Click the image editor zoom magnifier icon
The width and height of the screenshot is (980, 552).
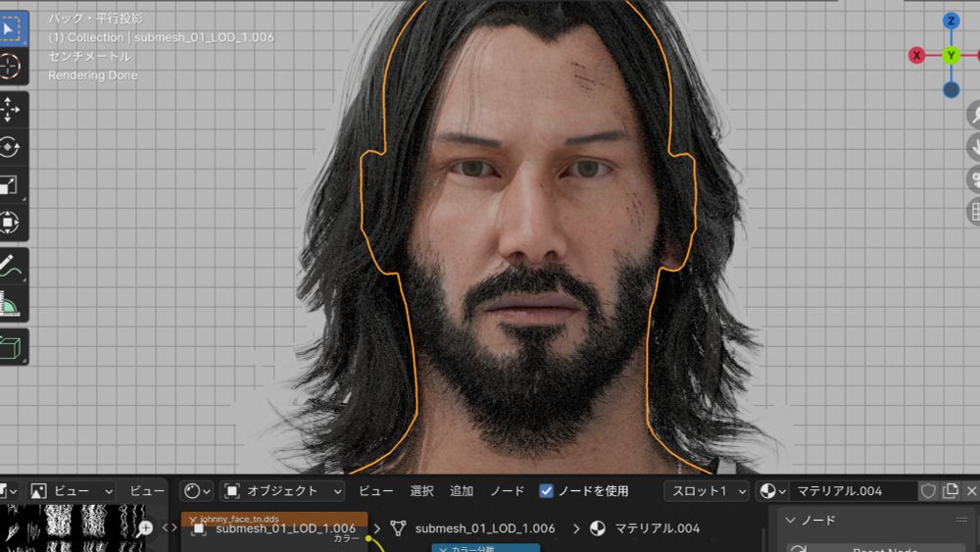click(x=145, y=528)
